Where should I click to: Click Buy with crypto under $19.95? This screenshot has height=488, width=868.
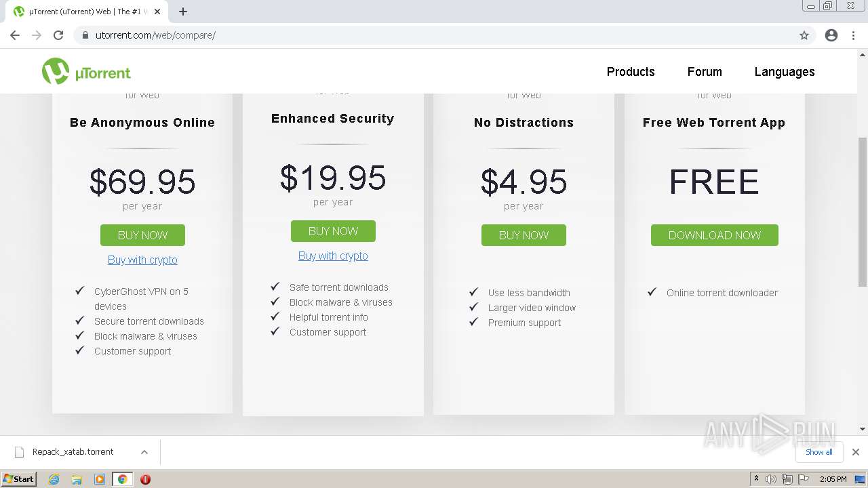pyautogui.click(x=333, y=256)
